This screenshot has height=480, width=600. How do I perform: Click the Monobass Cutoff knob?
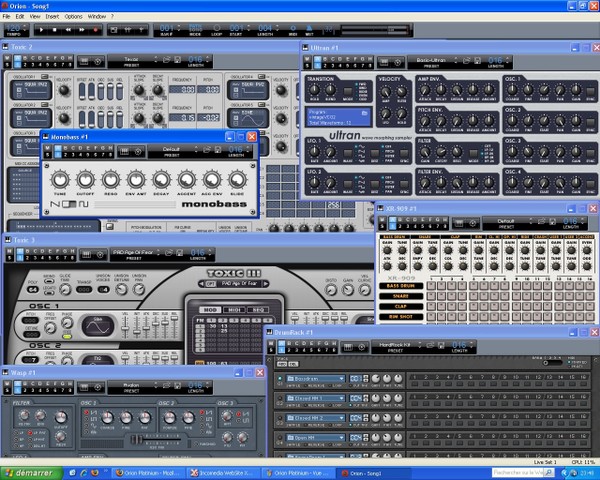point(85,180)
